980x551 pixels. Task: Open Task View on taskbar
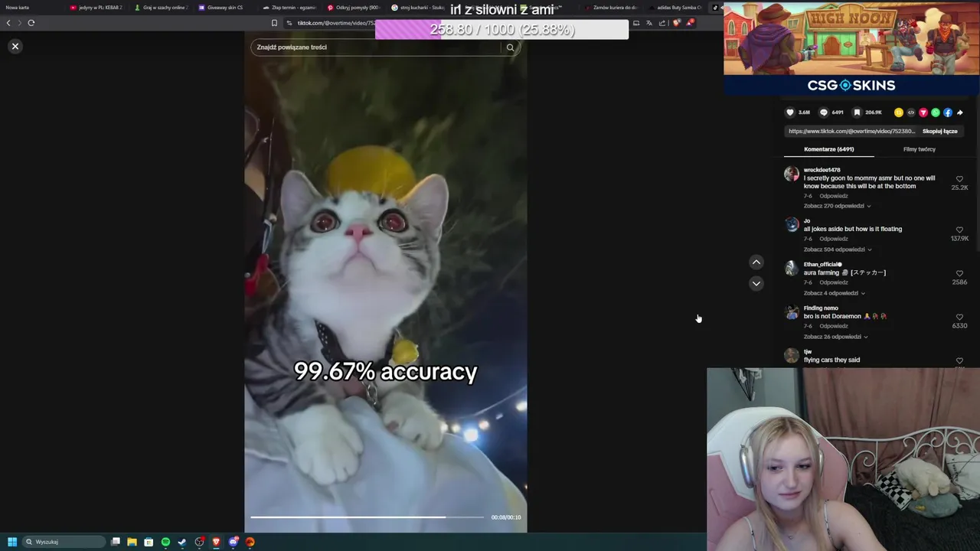(116, 542)
